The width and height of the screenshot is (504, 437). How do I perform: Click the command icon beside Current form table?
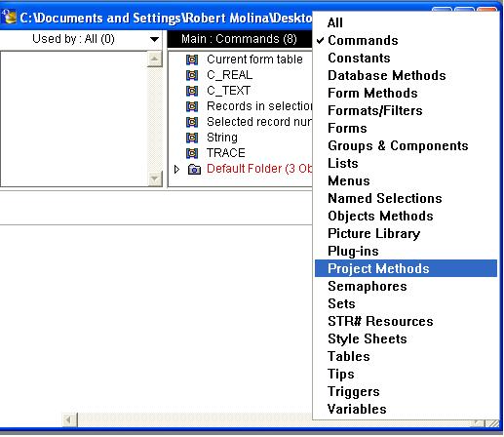192,60
